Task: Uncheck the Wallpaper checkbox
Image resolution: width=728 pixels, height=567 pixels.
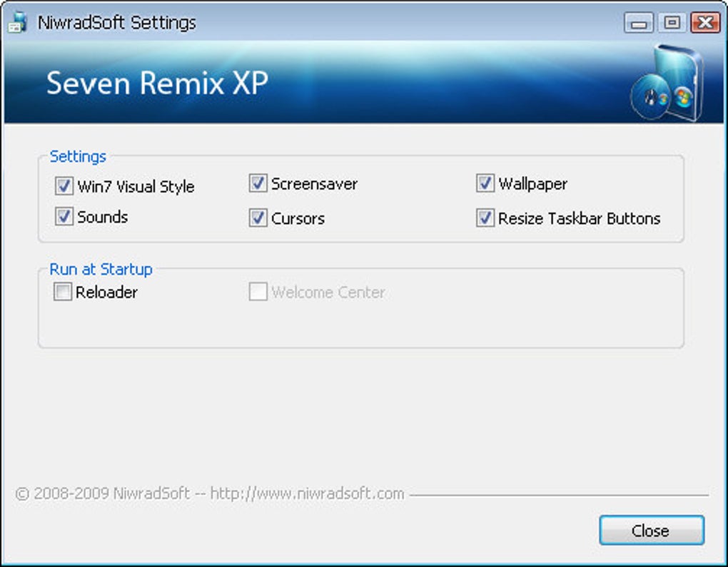Action: pos(485,184)
